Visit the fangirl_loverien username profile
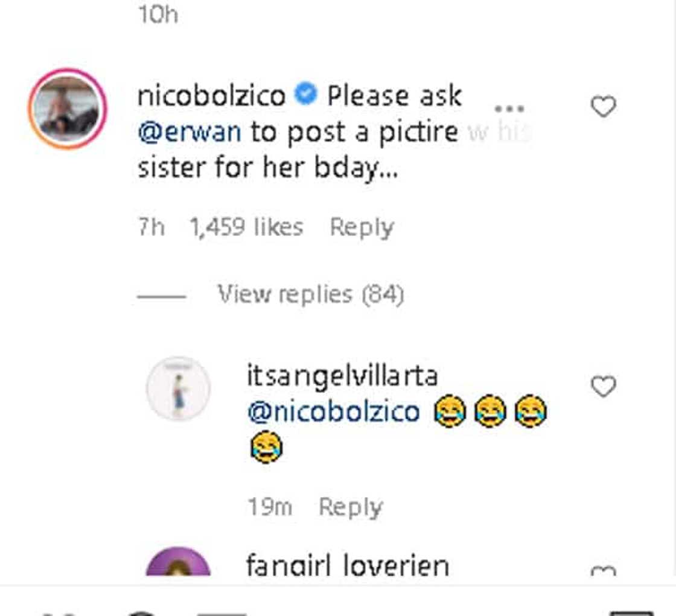This screenshot has width=676, height=616. click(x=347, y=566)
